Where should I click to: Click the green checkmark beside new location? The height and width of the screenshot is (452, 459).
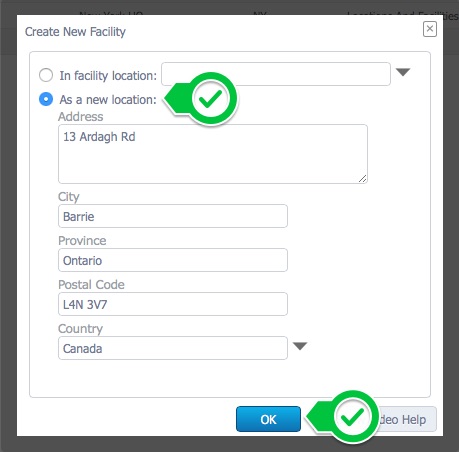210,99
